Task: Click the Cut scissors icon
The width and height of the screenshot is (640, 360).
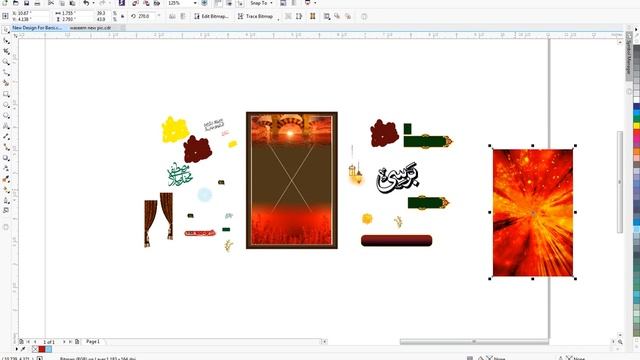Action: pos(51,3)
